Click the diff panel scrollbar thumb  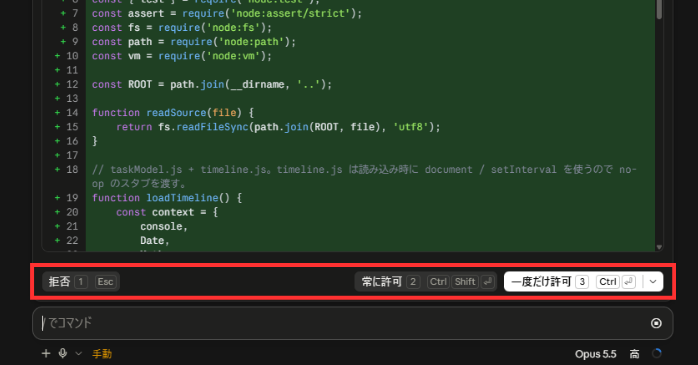pyautogui.click(x=659, y=9)
